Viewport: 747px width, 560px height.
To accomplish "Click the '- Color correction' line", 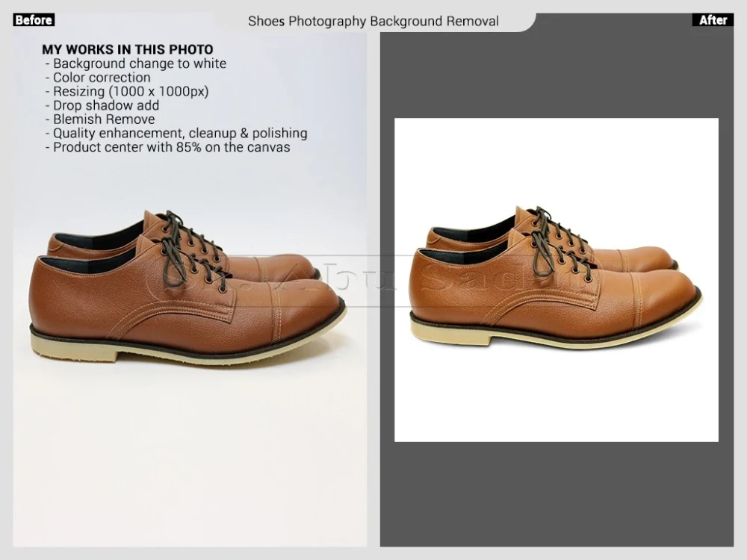I will pos(98,77).
